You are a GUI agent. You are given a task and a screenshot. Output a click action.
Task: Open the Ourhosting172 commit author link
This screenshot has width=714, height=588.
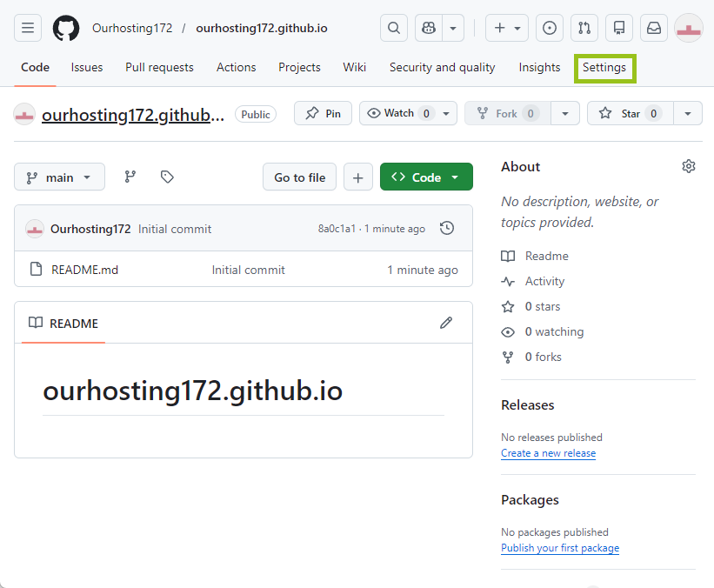90,229
